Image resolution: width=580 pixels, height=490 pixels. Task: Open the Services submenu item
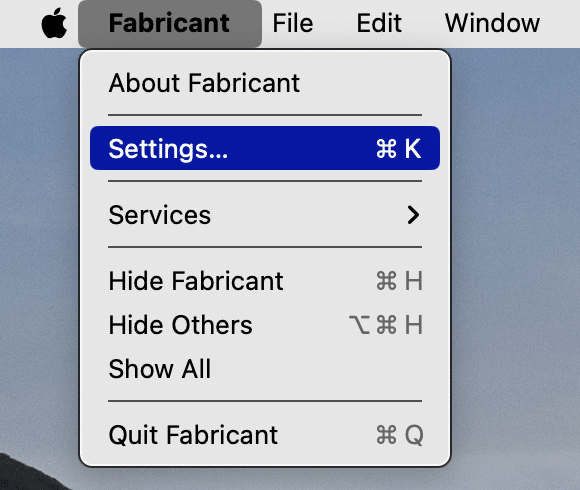pos(265,214)
